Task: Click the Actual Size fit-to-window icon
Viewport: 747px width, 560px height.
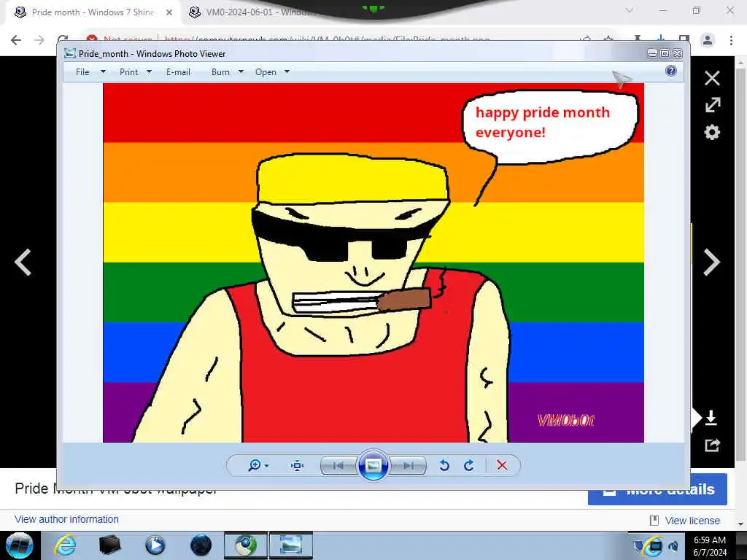Action: [x=298, y=465]
